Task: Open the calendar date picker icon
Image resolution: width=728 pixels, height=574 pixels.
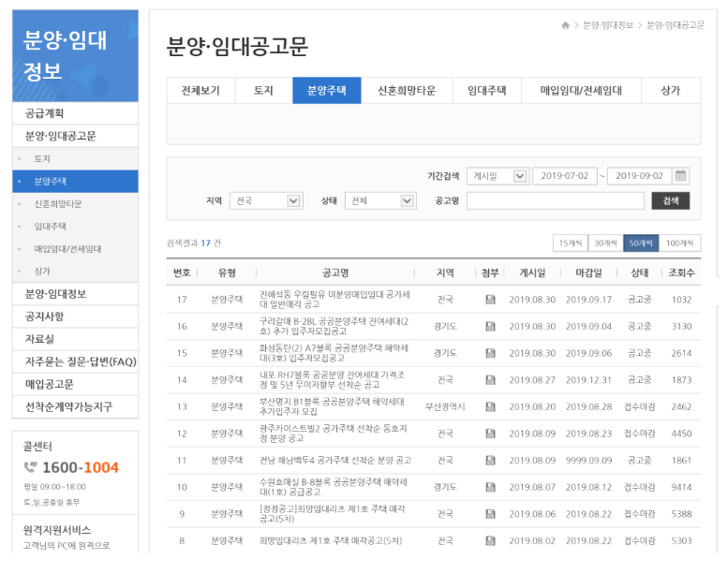Action: coord(680,176)
